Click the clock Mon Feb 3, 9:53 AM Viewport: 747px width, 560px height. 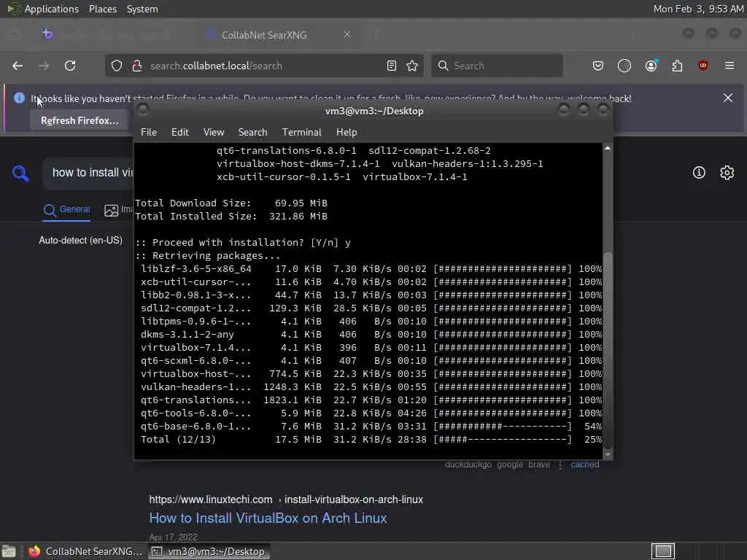698,9
